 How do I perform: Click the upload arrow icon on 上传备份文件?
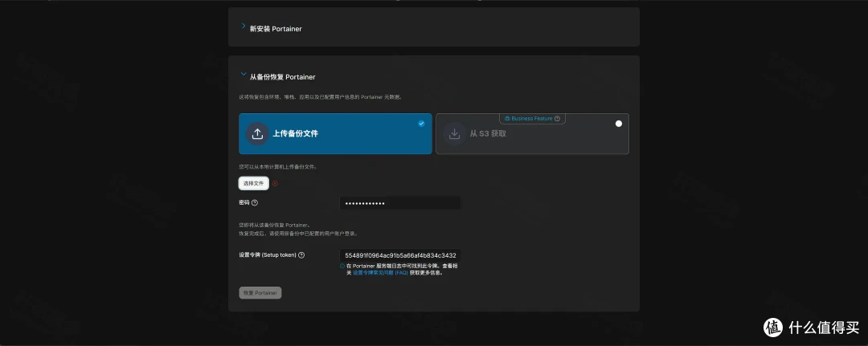pos(257,134)
